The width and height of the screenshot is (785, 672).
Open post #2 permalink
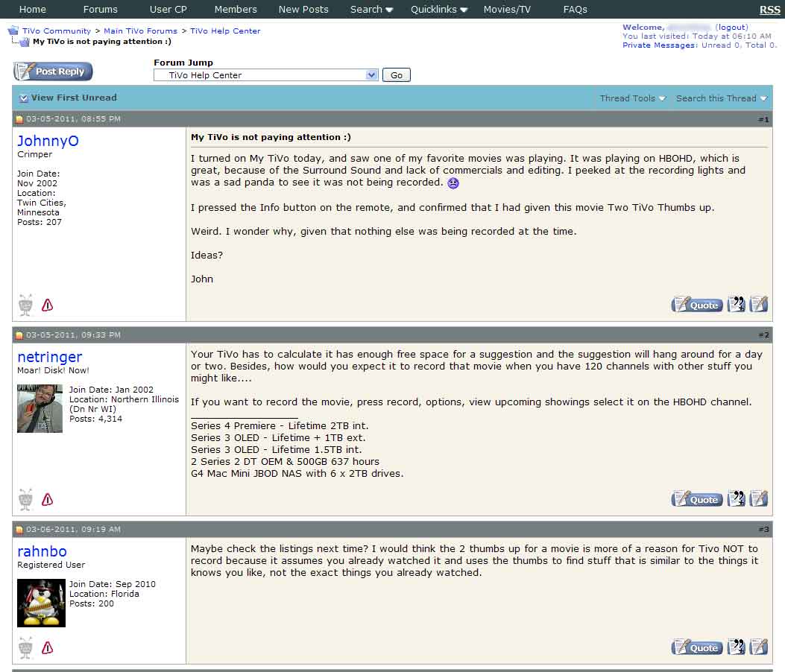tap(763, 335)
